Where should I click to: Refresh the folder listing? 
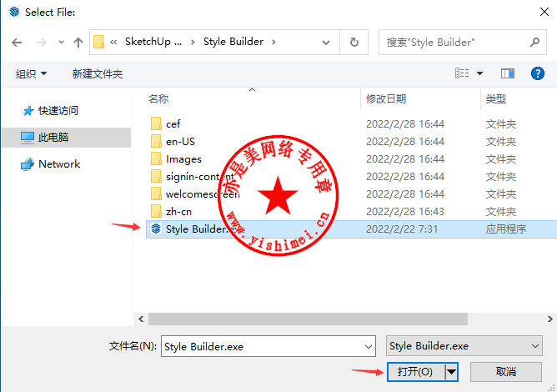coord(354,43)
